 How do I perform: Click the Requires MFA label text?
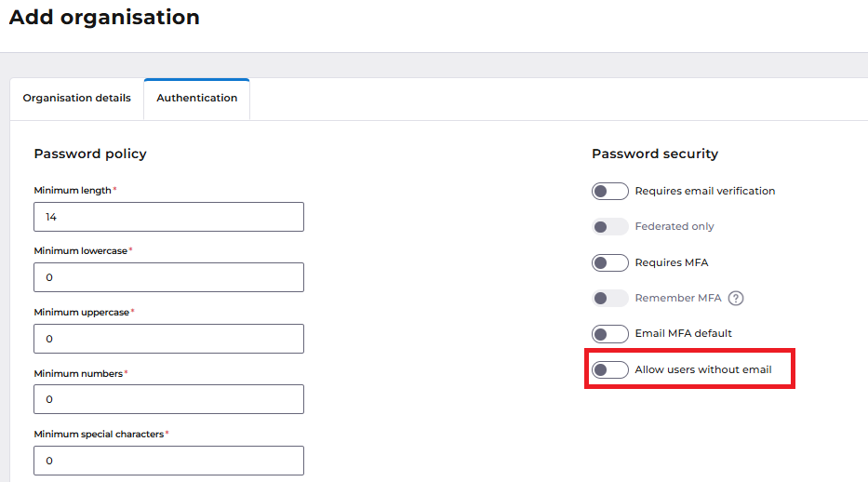672,262
